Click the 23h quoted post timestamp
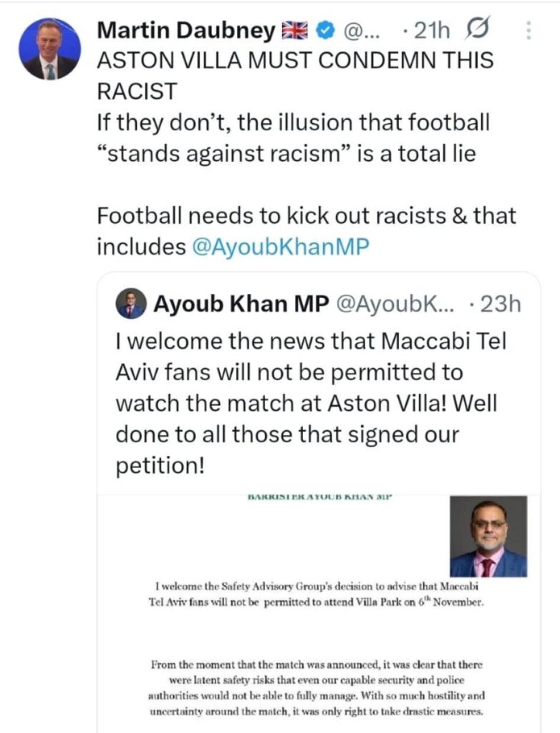The height and width of the screenshot is (733, 560). (x=499, y=305)
